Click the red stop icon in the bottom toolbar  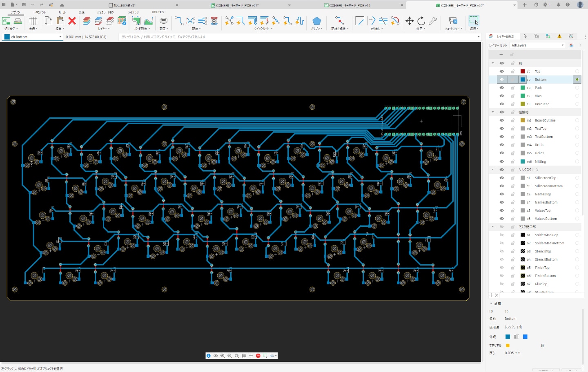pyautogui.click(x=258, y=356)
